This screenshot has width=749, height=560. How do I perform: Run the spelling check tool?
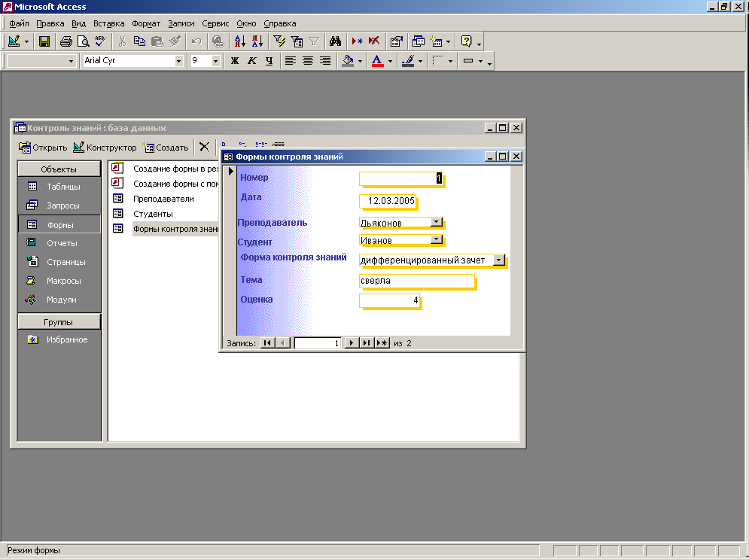100,41
